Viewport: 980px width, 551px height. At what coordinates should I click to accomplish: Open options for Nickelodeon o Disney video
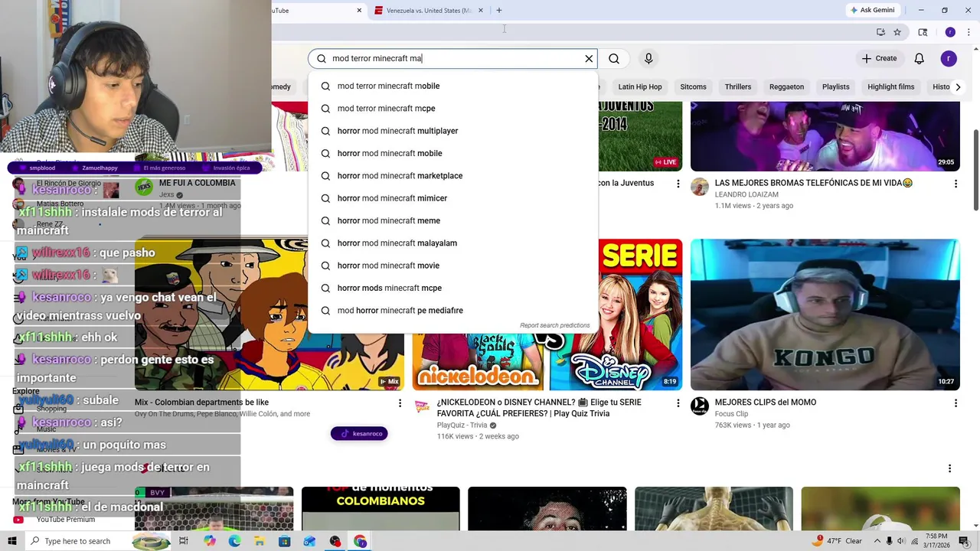678,403
